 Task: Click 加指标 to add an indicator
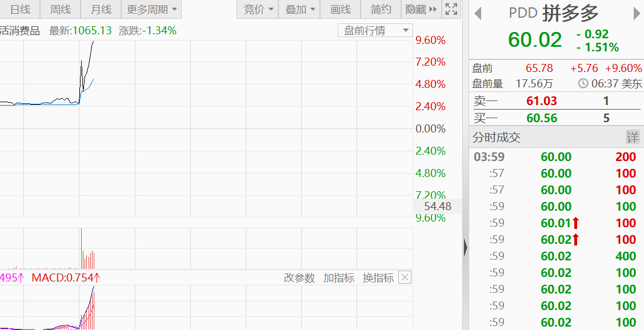[x=339, y=278]
